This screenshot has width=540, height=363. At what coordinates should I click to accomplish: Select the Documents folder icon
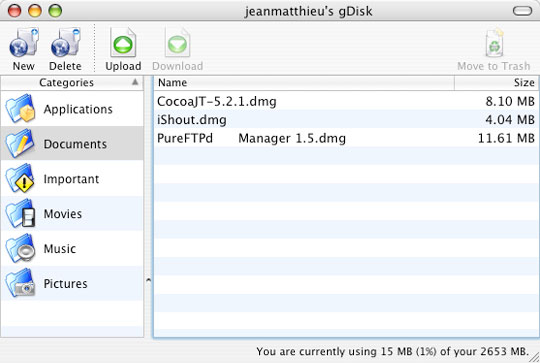pos(20,143)
